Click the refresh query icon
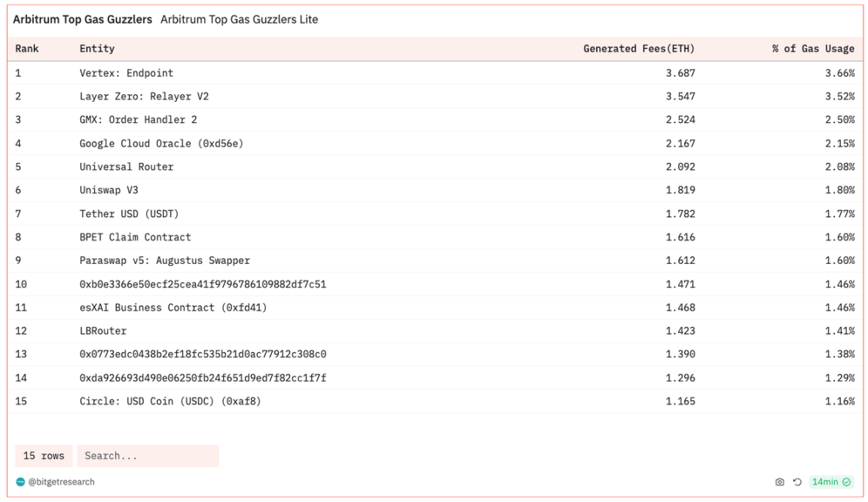 (x=797, y=482)
